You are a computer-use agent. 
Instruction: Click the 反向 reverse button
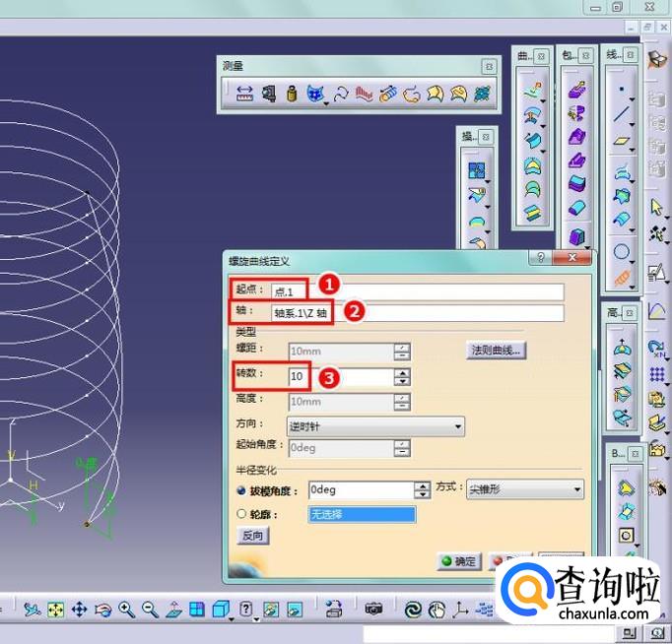pos(253,536)
